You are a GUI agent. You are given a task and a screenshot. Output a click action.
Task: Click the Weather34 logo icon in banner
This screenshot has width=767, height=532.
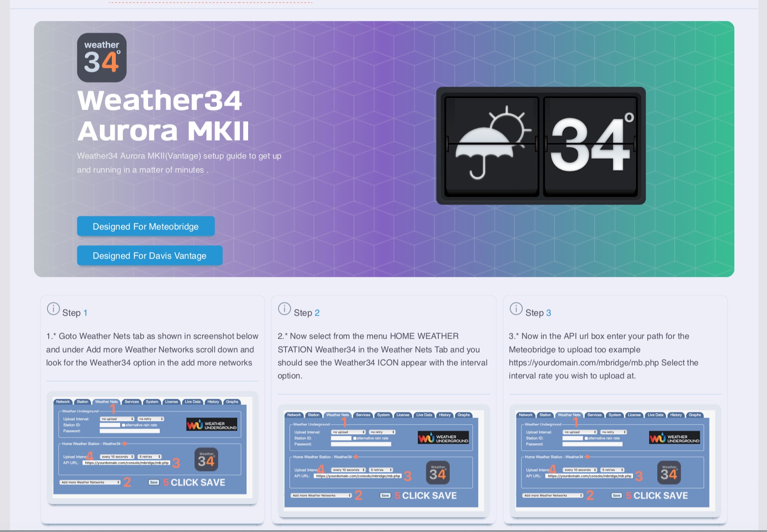(x=102, y=57)
